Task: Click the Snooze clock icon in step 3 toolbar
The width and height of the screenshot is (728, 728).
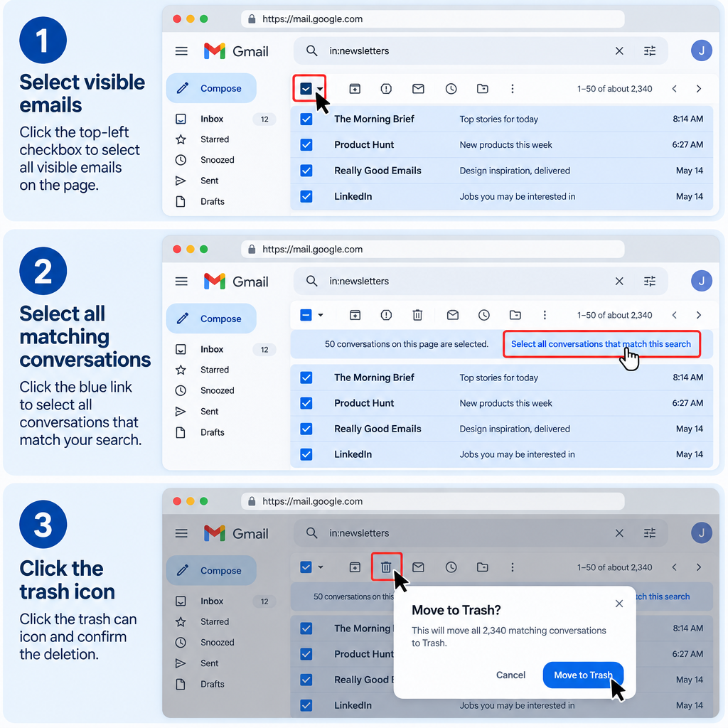Action: point(451,567)
